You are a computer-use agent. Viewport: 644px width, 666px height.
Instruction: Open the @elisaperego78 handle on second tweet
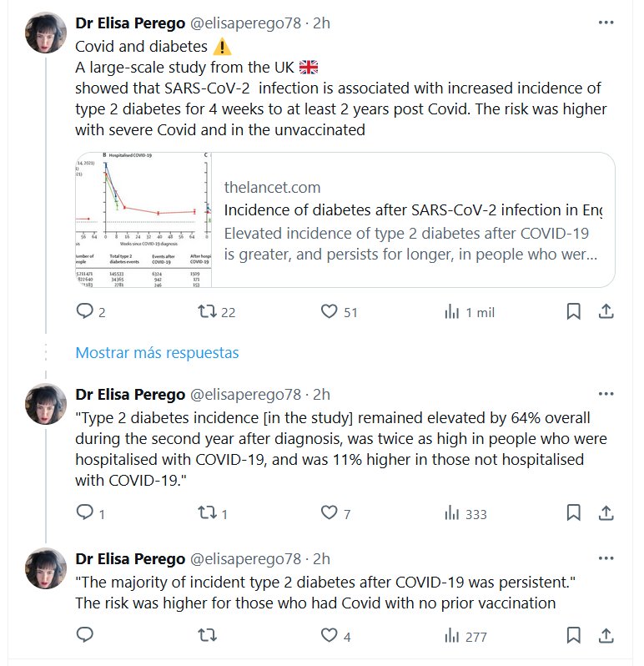click(x=246, y=394)
